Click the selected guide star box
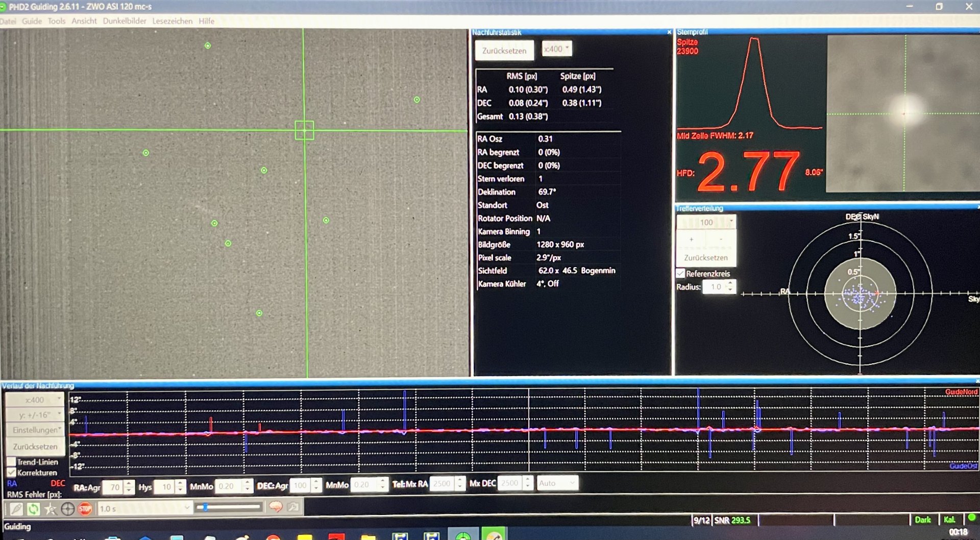This screenshot has height=540, width=980. tap(304, 130)
